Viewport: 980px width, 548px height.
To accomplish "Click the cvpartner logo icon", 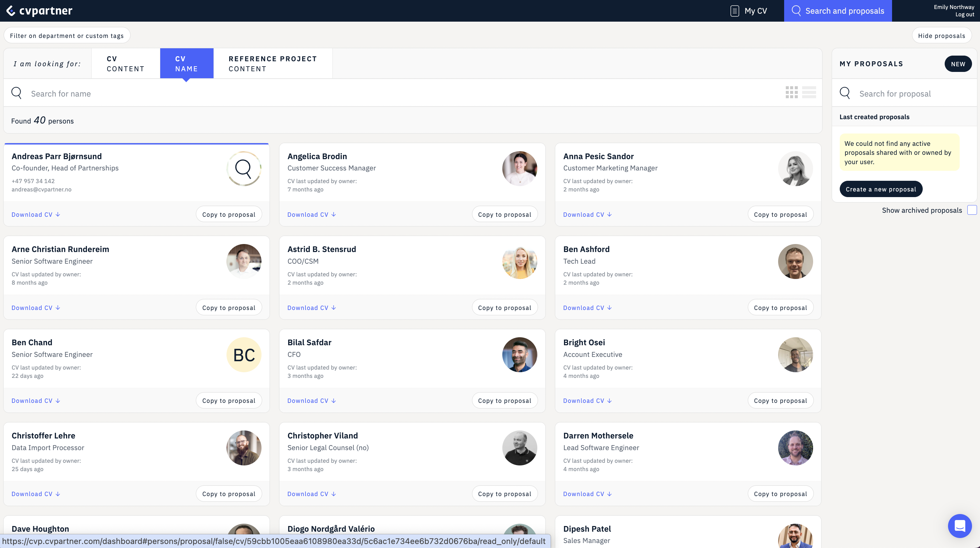I will point(10,11).
